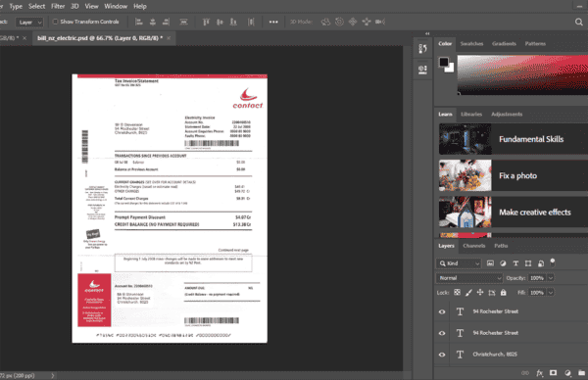
Task: Click the background color swatch
Action: click(451, 69)
